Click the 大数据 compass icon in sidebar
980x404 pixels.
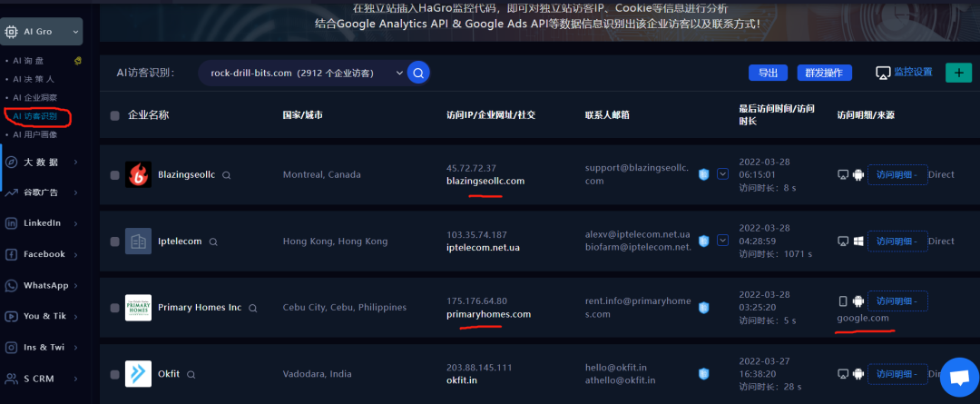pos(11,162)
